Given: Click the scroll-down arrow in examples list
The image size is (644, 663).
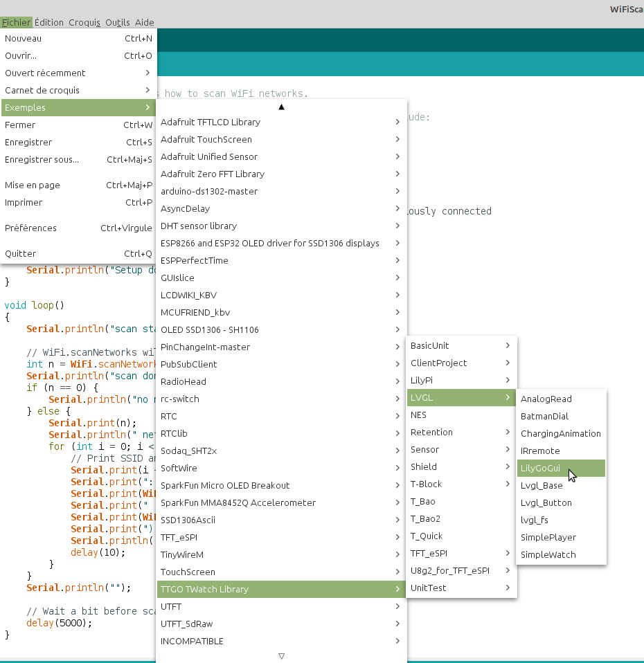Looking at the screenshot, I should pyautogui.click(x=281, y=656).
